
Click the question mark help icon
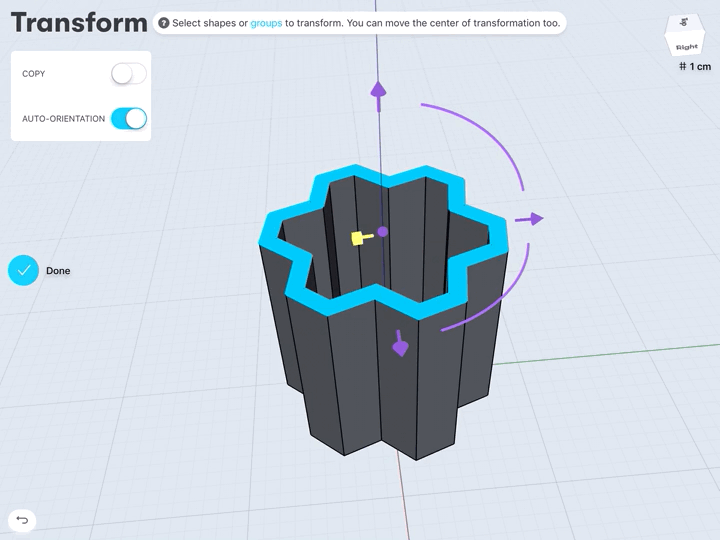pyautogui.click(x=163, y=23)
